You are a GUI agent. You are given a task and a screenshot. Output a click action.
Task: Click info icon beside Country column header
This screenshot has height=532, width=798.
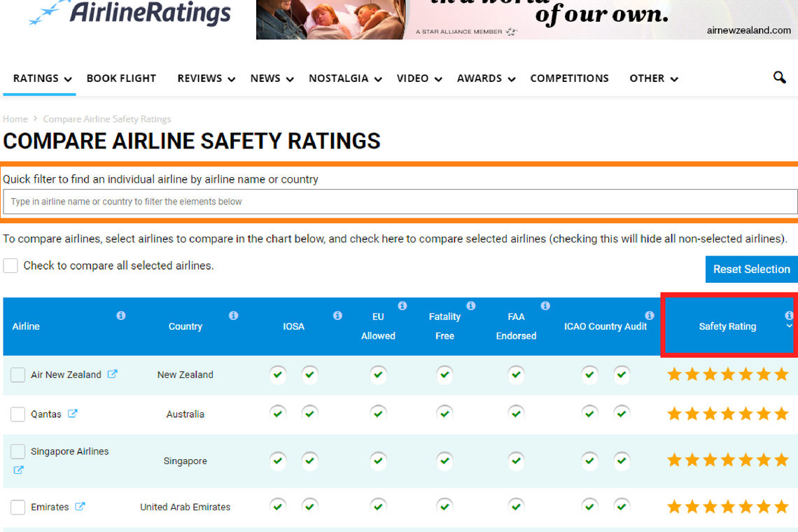233,316
